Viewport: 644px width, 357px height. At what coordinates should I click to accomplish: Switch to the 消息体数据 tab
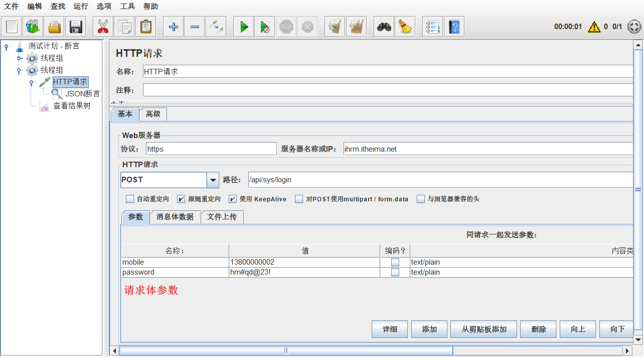(x=175, y=217)
